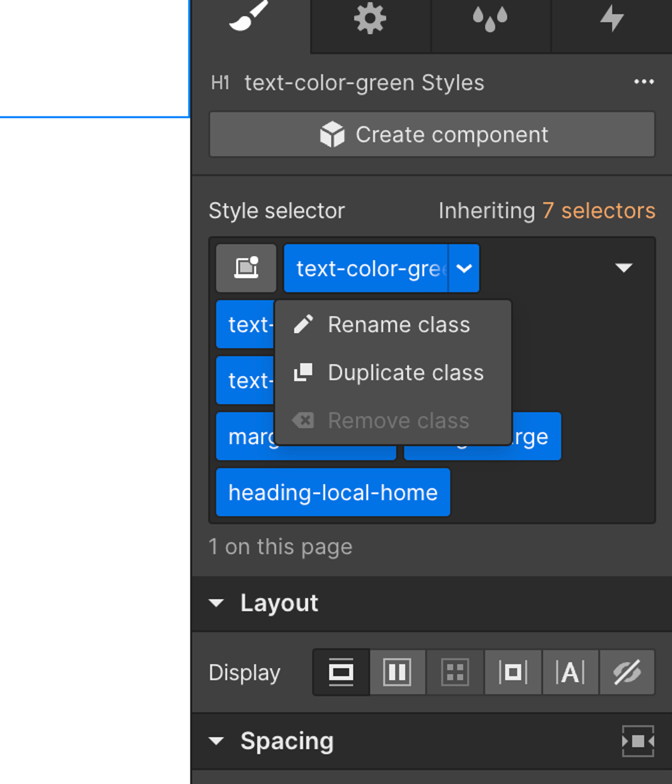Open the Element Settings gear tab
Viewport: 672px width, 784px height.
coord(370,19)
